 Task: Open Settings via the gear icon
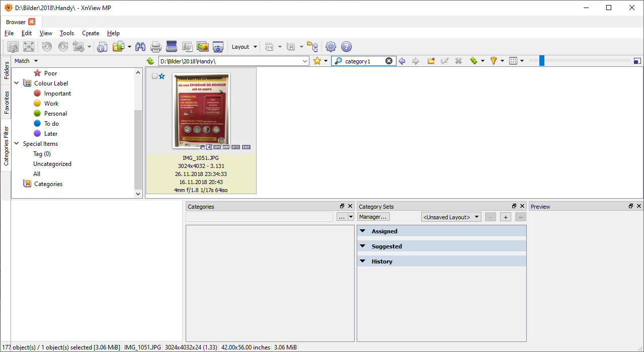[x=331, y=47]
